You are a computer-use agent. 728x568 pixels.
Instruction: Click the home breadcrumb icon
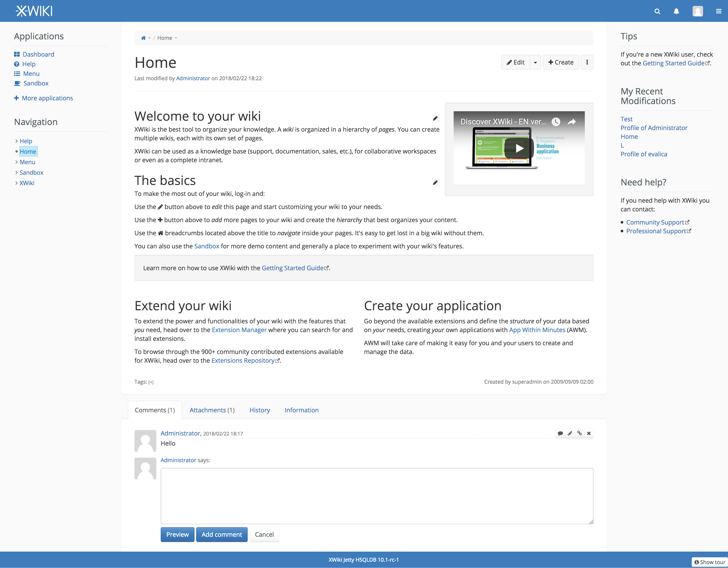pos(143,38)
